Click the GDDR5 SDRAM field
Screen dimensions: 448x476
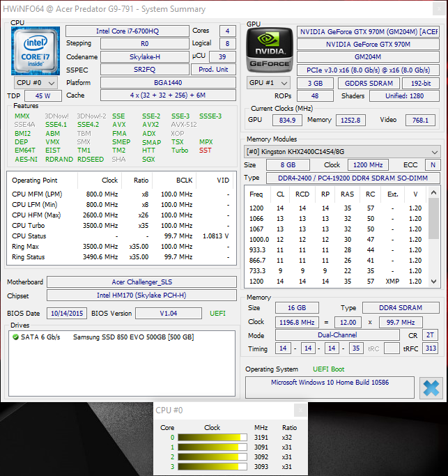pyautogui.click(x=369, y=83)
